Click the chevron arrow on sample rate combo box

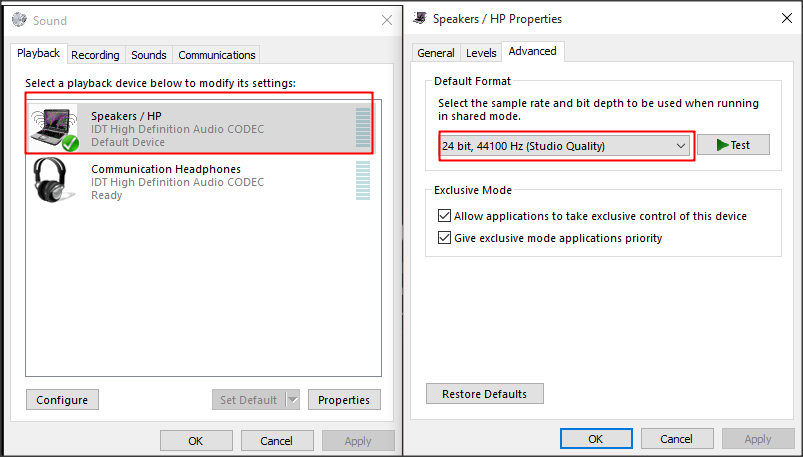[x=681, y=146]
